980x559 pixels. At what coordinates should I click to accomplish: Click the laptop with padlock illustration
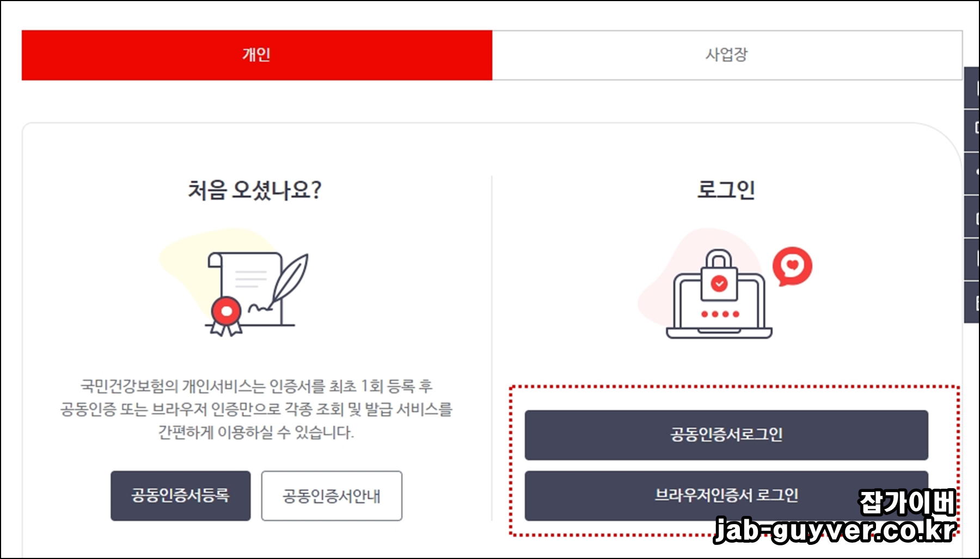coord(719,294)
